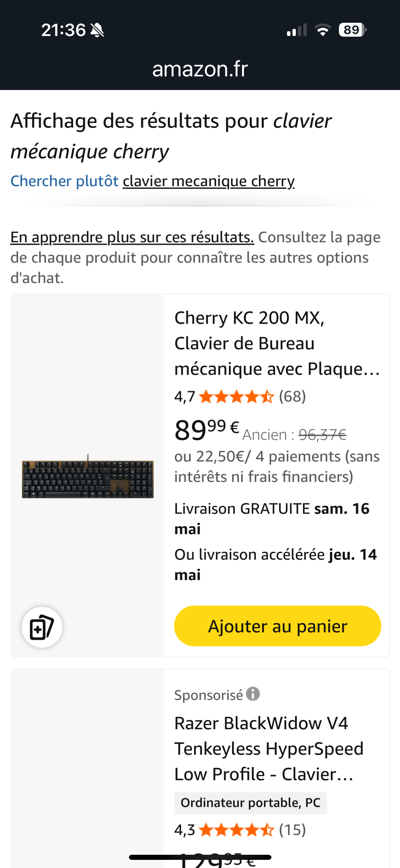Viewport: 400px width, 868px height.
Task: Tap the (15) review count
Action: click(x=292, y=830)
